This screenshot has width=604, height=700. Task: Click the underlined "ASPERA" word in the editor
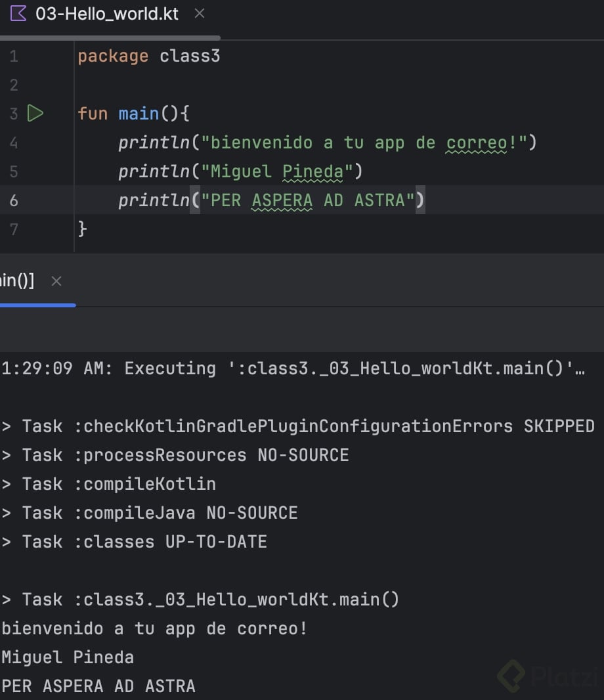pos(282,200)
